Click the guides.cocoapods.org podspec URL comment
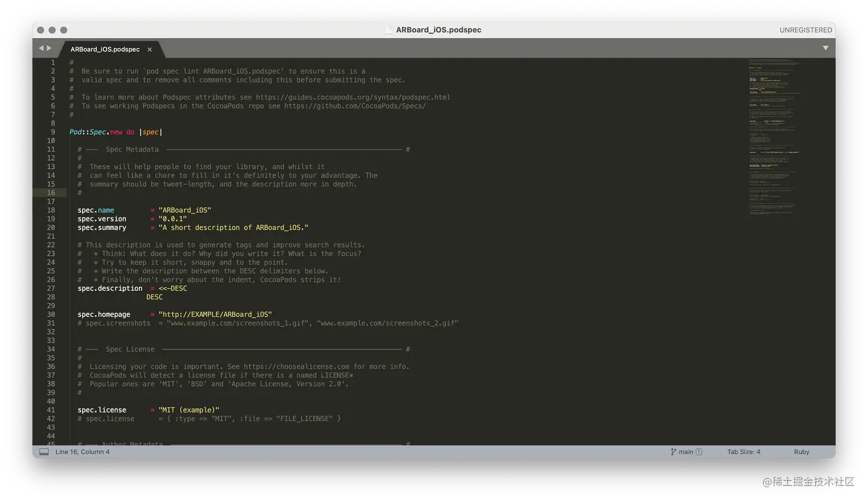Image resolution: width=868 pixels, height=501 pixels. [x=353, y=98]
